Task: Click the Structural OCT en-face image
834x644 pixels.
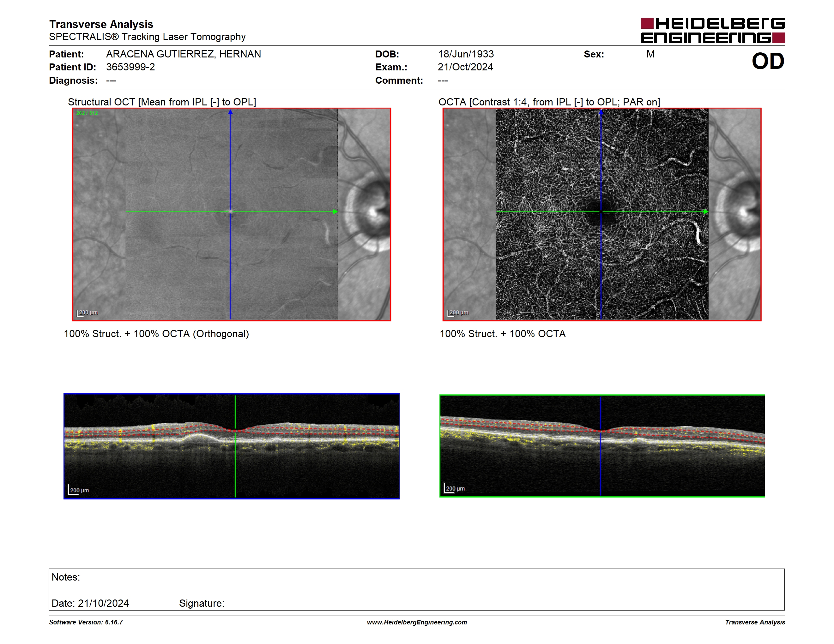Action: click(x=232, y=214)
